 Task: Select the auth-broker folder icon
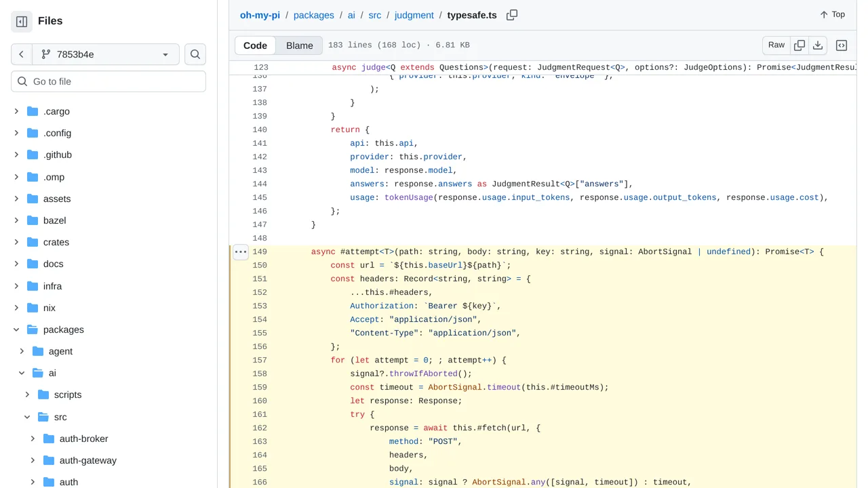point(49,439)
